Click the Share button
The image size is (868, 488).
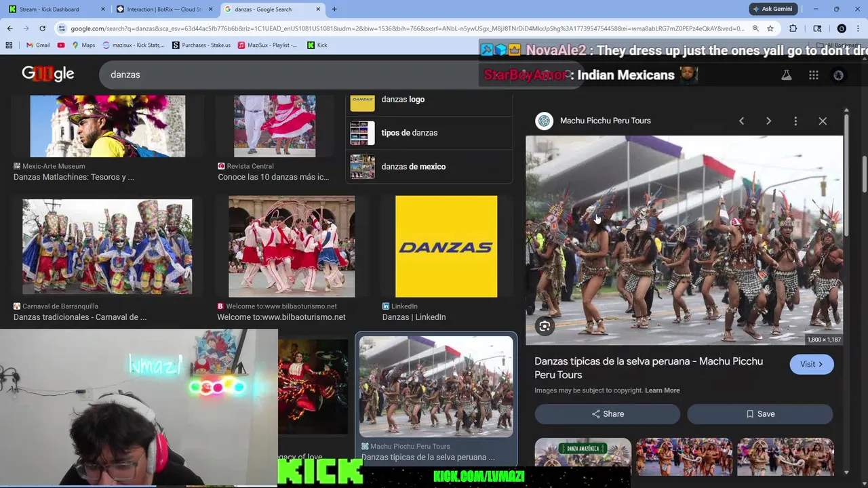point(607,414)
